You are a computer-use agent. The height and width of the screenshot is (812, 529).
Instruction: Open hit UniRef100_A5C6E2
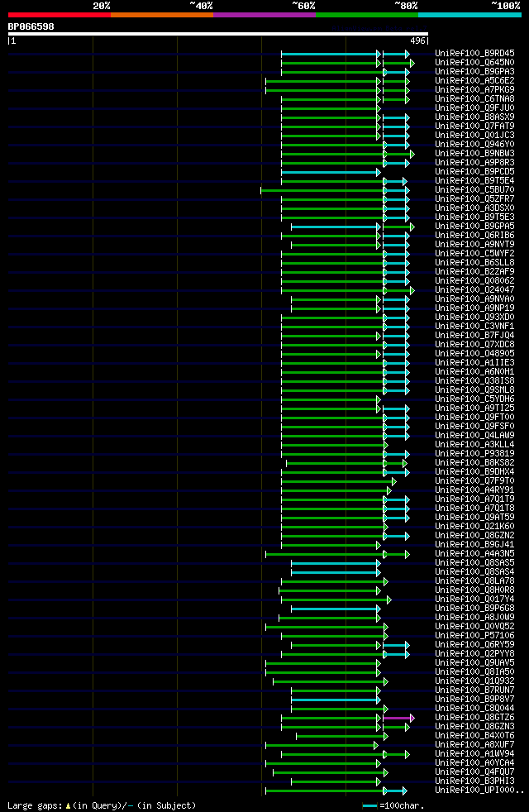(x=474, y=81)
